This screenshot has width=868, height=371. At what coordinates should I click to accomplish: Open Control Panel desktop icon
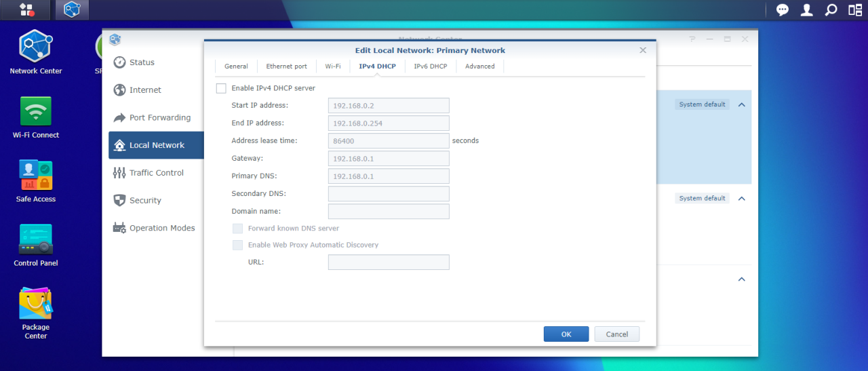(x=35, y=244)
